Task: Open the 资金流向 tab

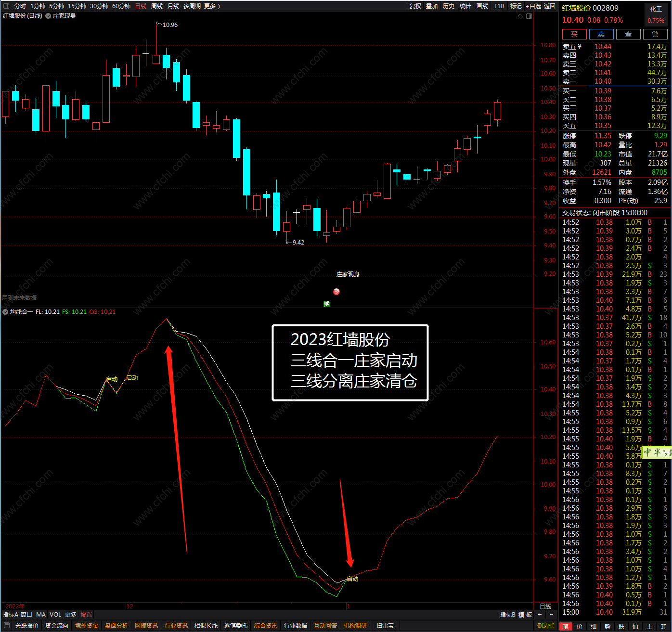Action: pyautogui.click(x=57, y=626)
